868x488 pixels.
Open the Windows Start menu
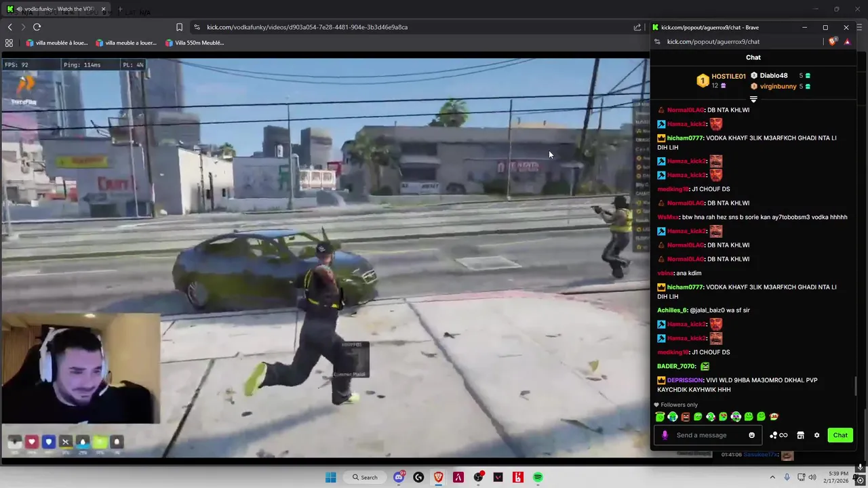pos(330,477)
